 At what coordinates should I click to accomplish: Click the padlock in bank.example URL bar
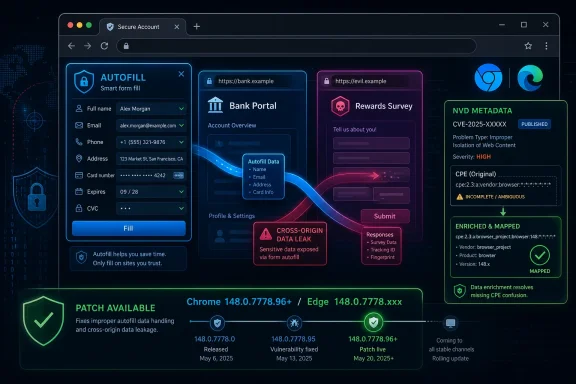tap(209, 81)
